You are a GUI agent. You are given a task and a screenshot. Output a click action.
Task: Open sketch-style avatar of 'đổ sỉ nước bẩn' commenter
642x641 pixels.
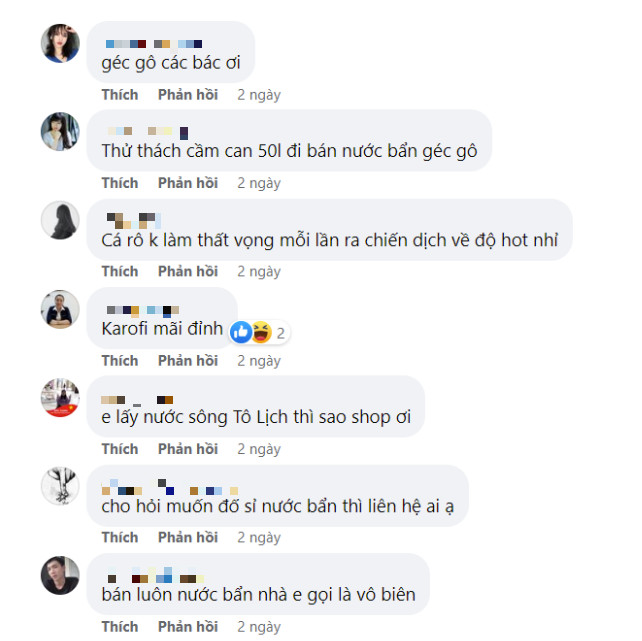click(x=60, y=486)
